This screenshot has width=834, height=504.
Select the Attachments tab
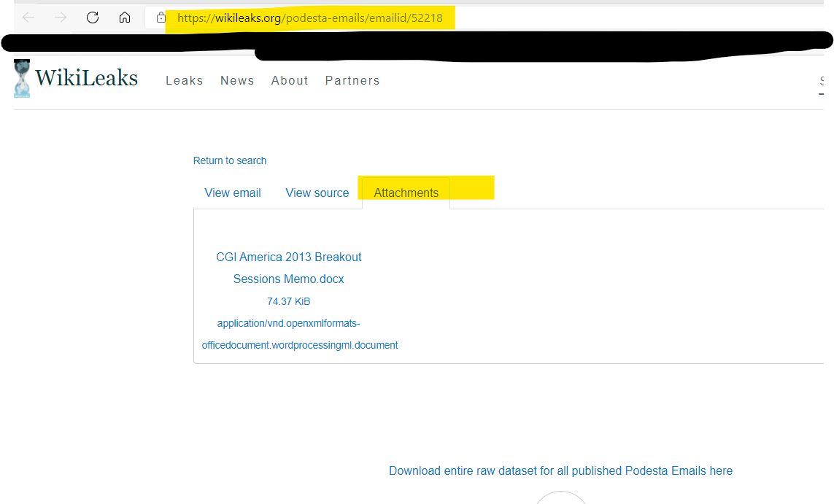406,193
